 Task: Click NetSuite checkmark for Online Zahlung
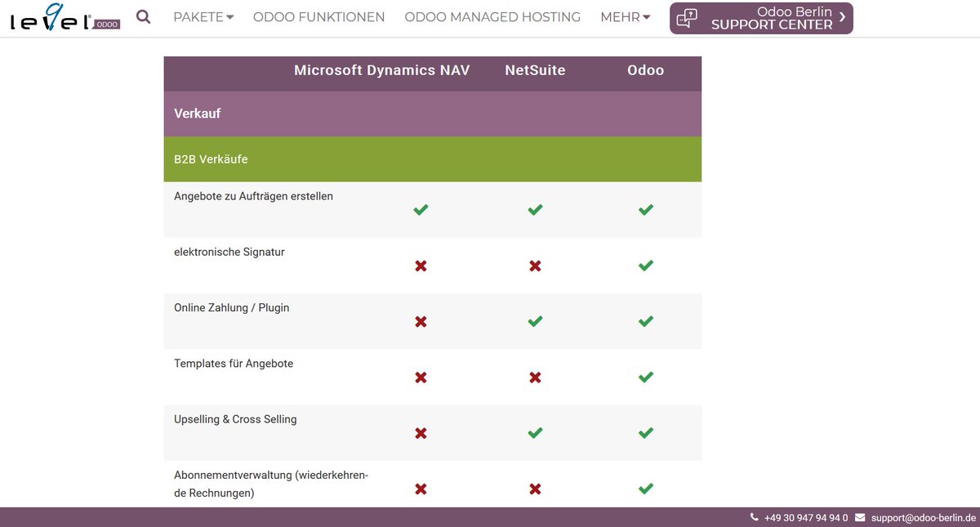[x=535, y=321]
